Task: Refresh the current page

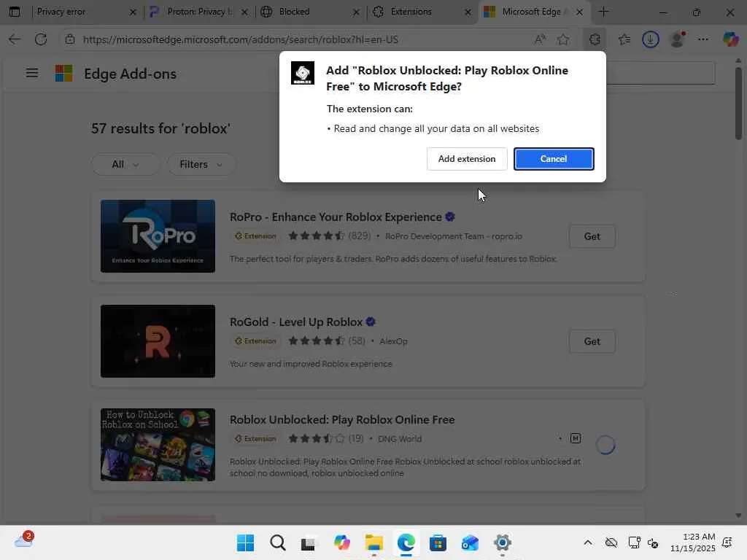Action: (x=41, y=39)
